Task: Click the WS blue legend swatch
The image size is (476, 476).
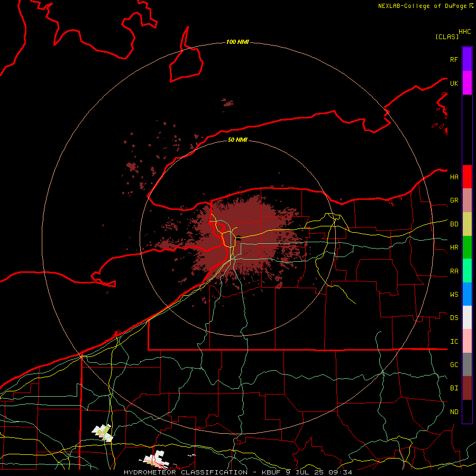Action: click(467, 294)
